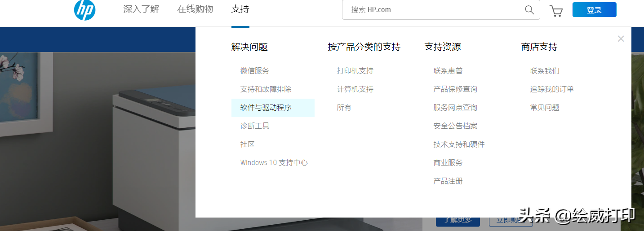
Task: Open the 深入了解 menu
Action: click(x=141, y=9)
